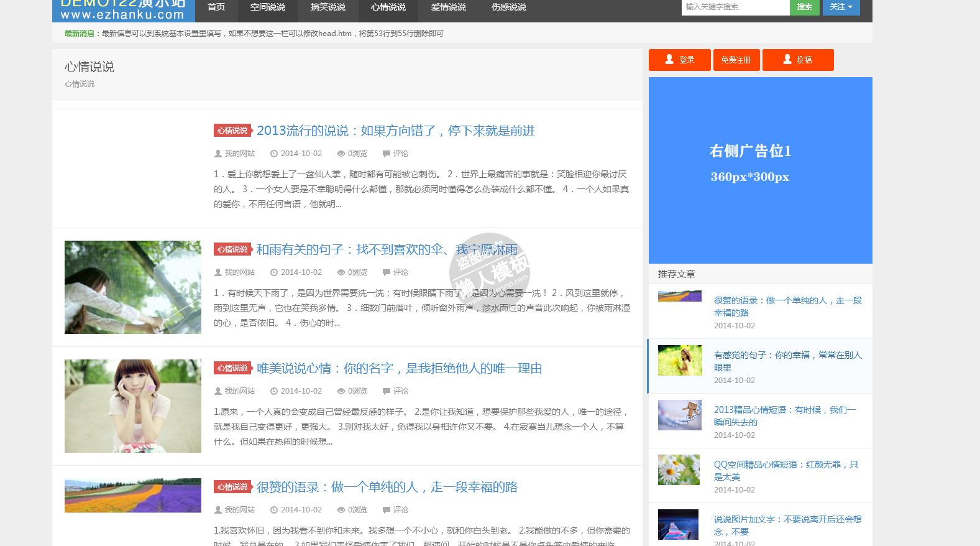Open 我的网站 author link of 很赞的语录

[240, 510]
